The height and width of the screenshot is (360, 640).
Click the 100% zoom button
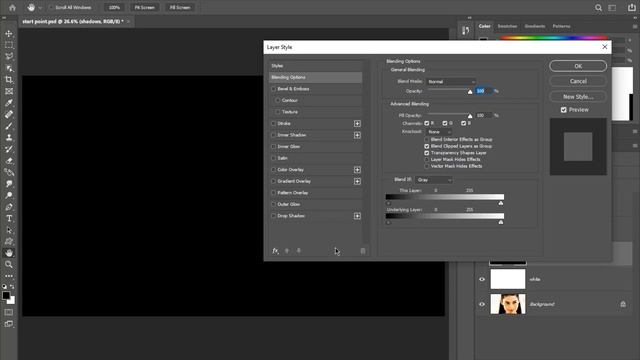[114, 7]
